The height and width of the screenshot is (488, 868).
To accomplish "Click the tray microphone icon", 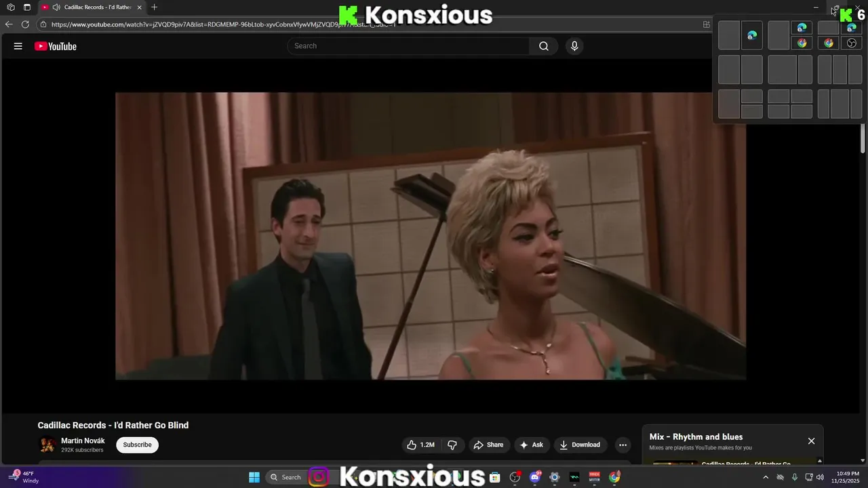I will tap(795, 477).
